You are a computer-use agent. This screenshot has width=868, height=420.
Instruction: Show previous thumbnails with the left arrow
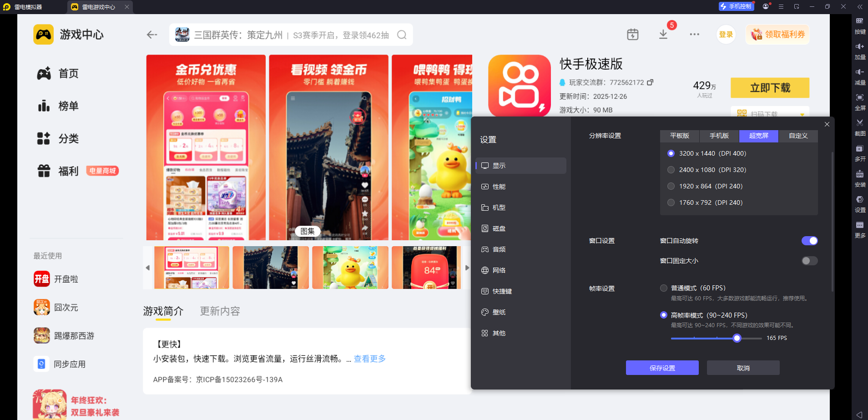point(148,268)
